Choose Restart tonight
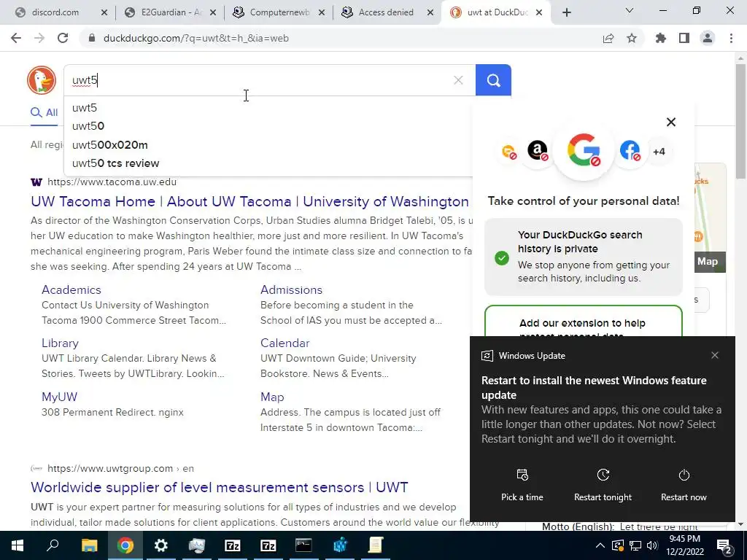Image resolution: width=747 pixels, height=560 pixels. (603, 485)
